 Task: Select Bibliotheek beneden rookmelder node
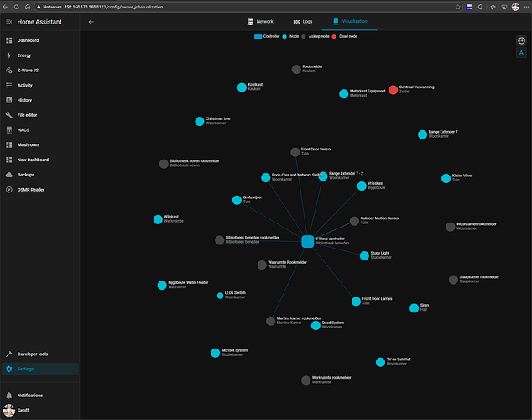click(220, 240)
